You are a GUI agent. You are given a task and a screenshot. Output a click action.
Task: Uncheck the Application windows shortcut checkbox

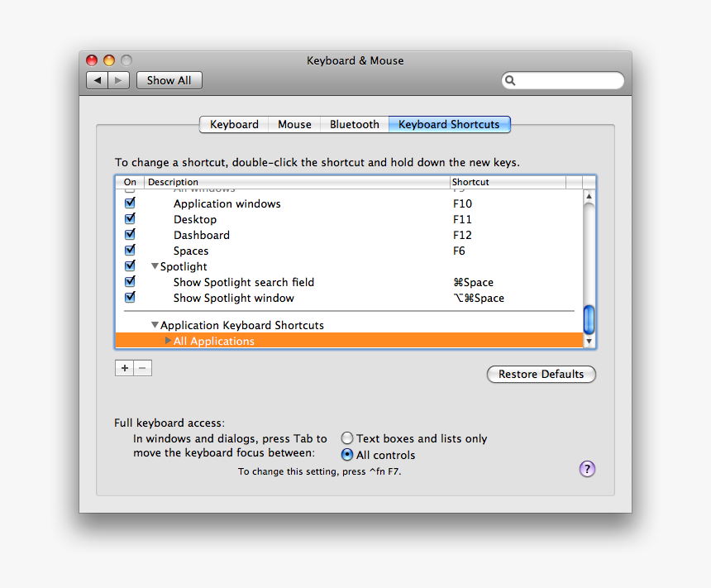click(130, 203)
